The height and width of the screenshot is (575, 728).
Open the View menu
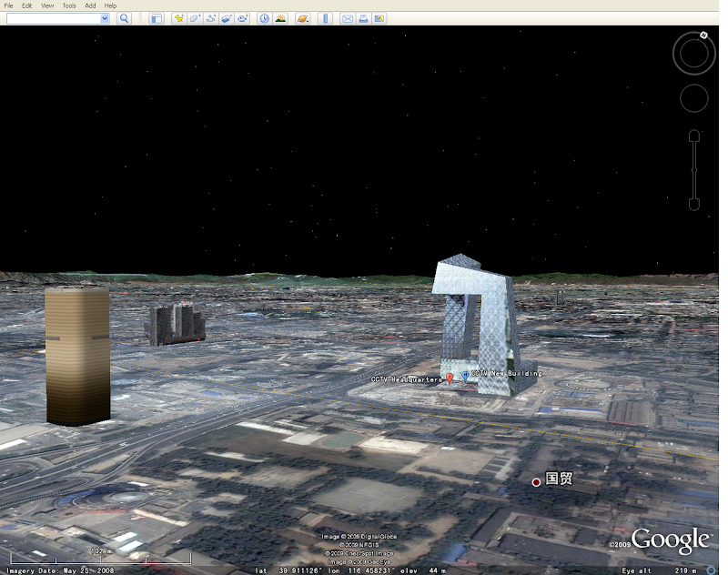47,5
